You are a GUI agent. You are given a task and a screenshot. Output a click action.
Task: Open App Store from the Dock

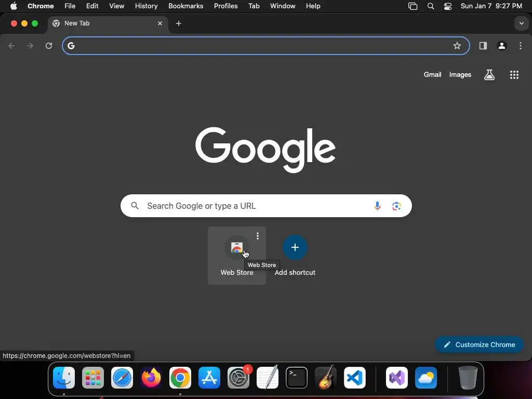pos(209,378)
